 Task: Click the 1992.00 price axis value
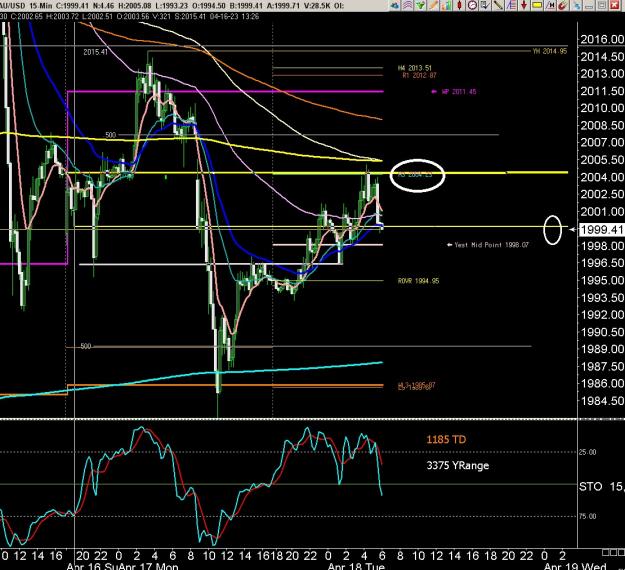[602, 314]
